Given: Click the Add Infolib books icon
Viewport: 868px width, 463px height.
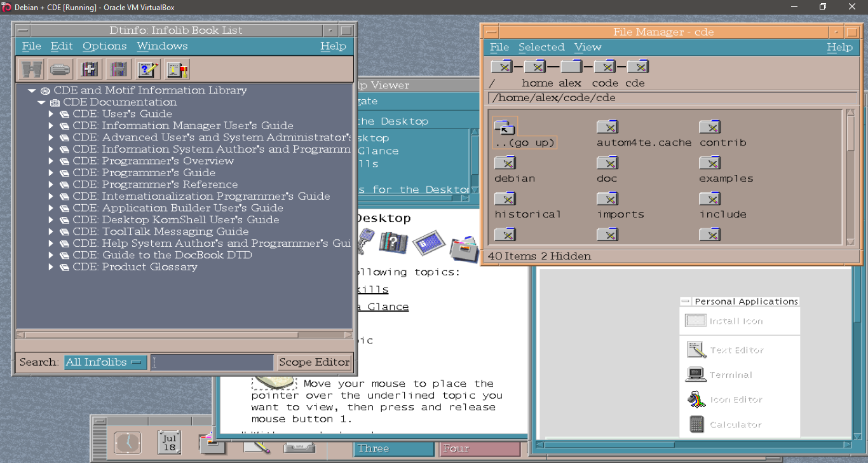Looking at the screenshot, I should (x=90, y=69).
